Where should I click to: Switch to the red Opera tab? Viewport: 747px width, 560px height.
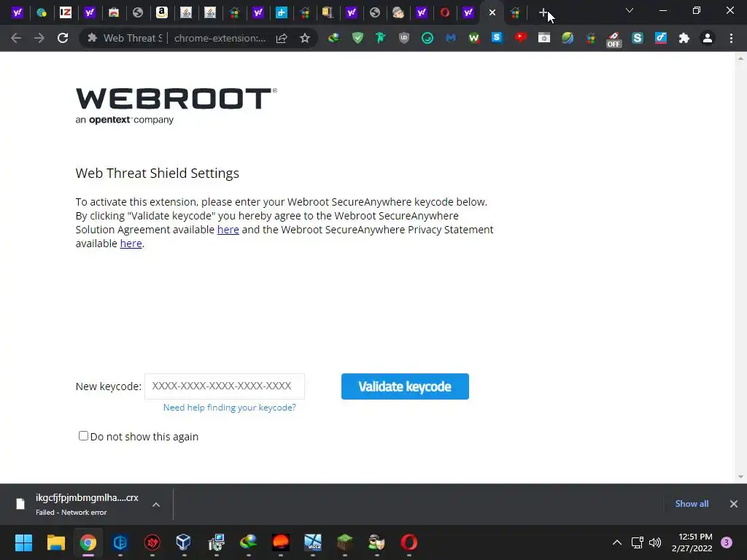pos(445,13)
